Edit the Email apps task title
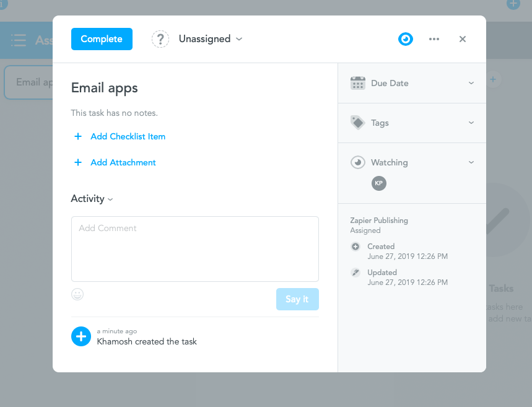 click(x=105, y=88)
